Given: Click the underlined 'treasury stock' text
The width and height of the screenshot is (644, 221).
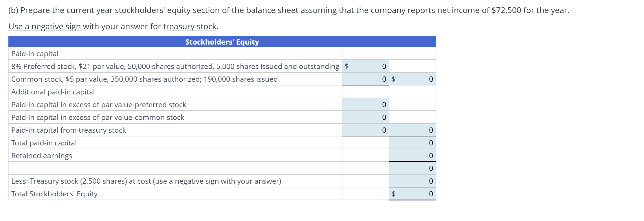Looking at the screenshot, I should click(x=190, y=26).
